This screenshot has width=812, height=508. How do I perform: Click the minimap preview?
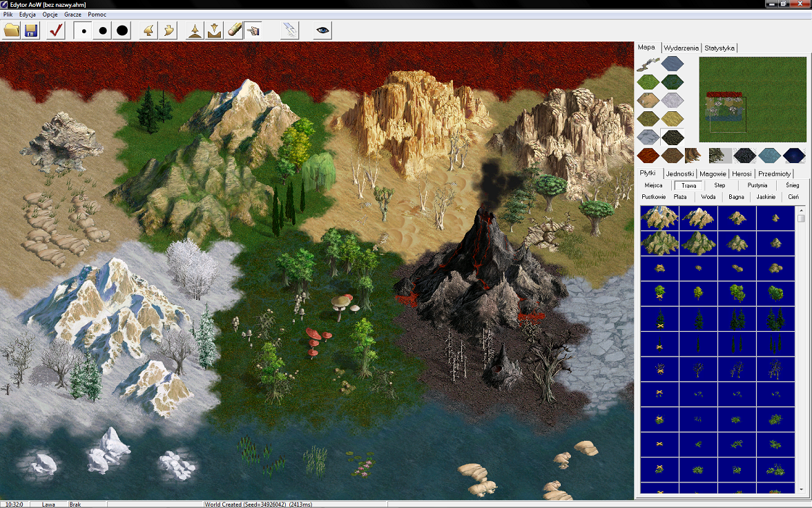tap(753, 100)
